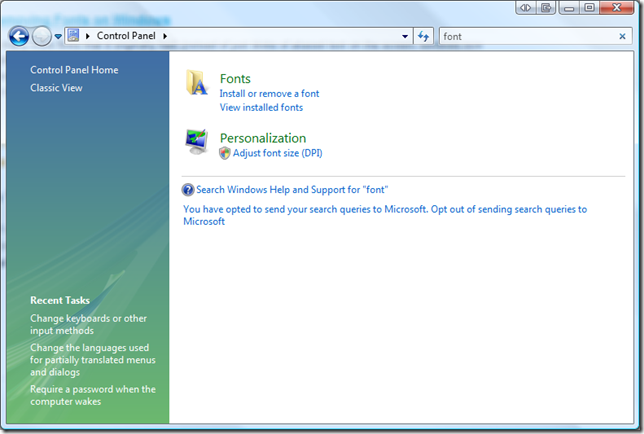Click the Control Panel icon in address bar
This screenshot has width=644, height=434.
73,36
